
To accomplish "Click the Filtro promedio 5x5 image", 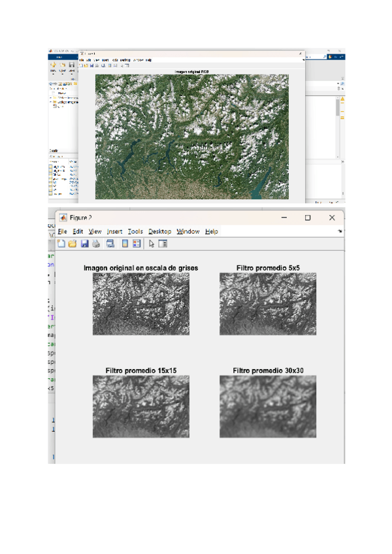I will (x=268, y=304).
